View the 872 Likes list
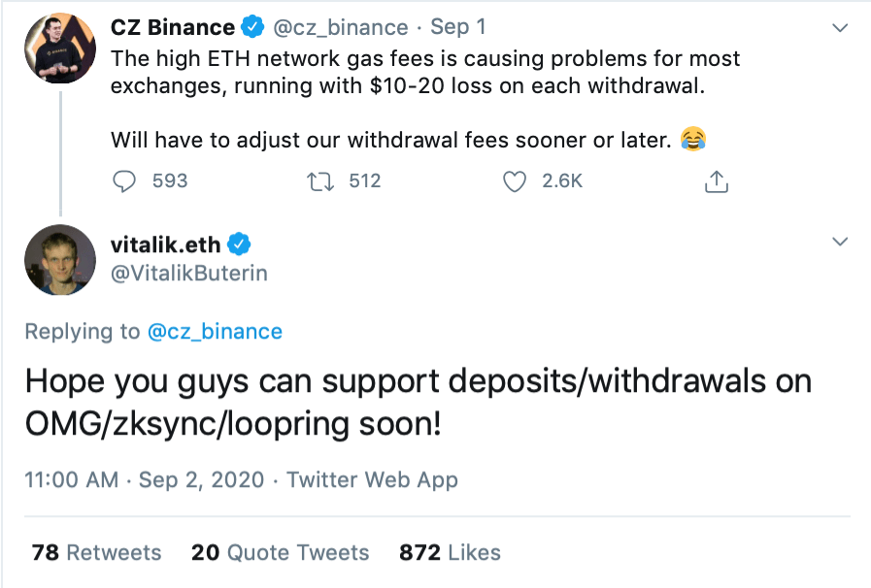This screenshot has width=871, height=588. (x=450, y=553)
